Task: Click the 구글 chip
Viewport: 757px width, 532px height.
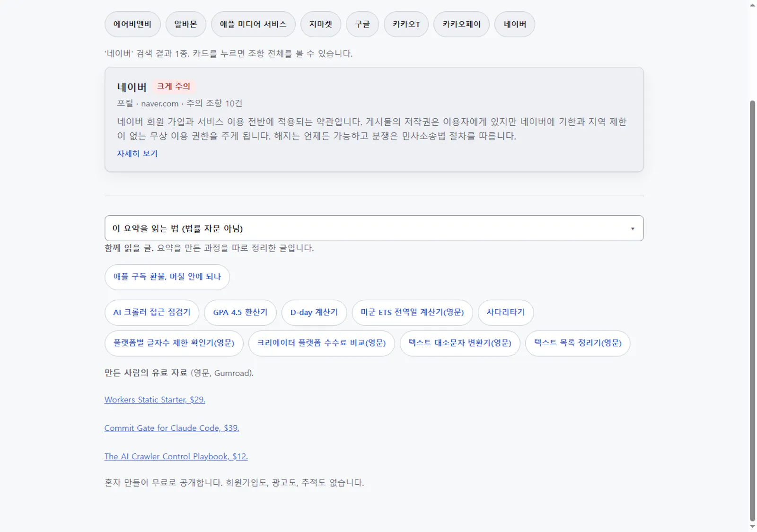Action: (x=362, y=24)
